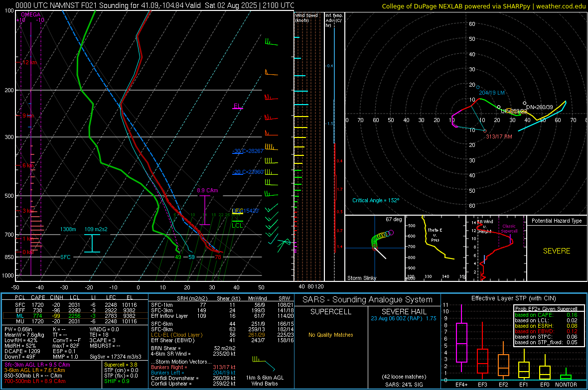Image resolution: width=588 pixels, height=390 pixels.
Task: Select the EFF parcel row label
Action: tap(20, 310)
